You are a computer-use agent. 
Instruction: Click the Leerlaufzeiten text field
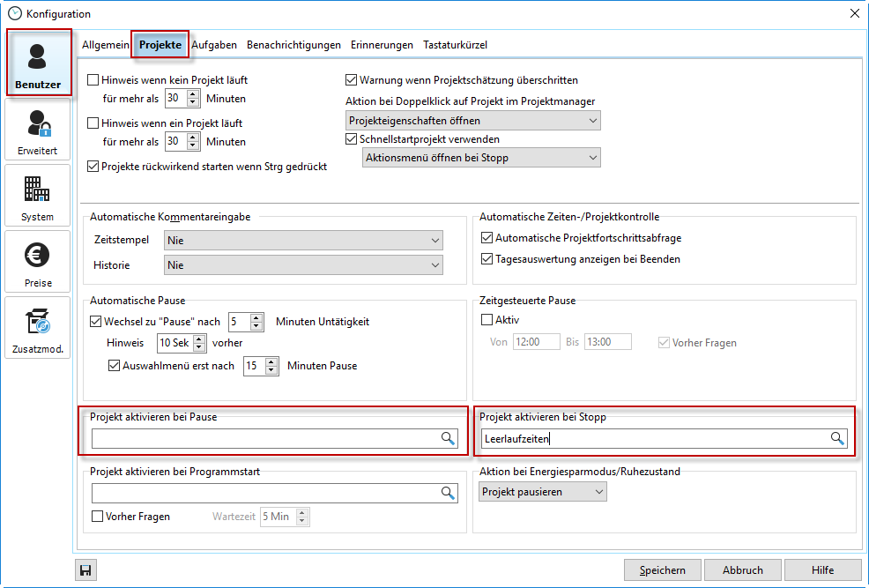click(x=652, y=438)
